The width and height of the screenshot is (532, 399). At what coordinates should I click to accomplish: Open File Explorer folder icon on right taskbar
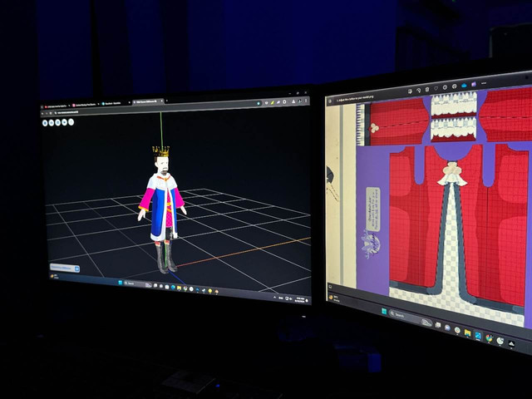pyautogui.click(x=467, y=332)
